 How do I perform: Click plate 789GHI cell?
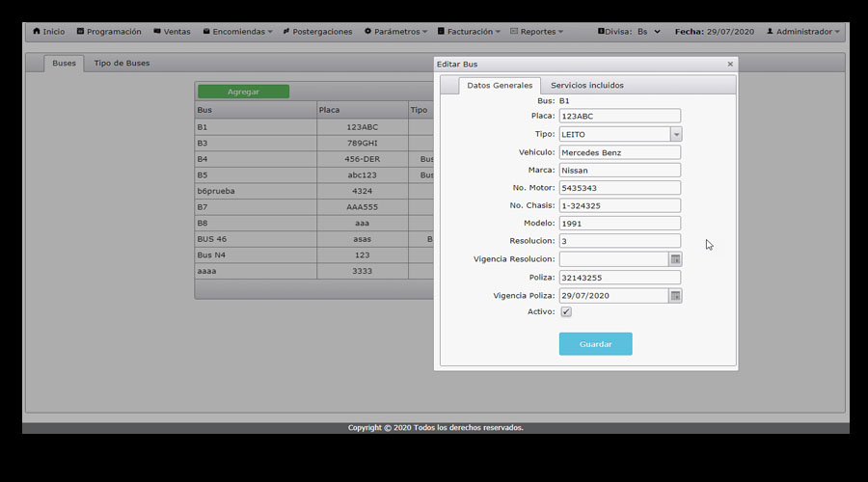coord(363,144)
